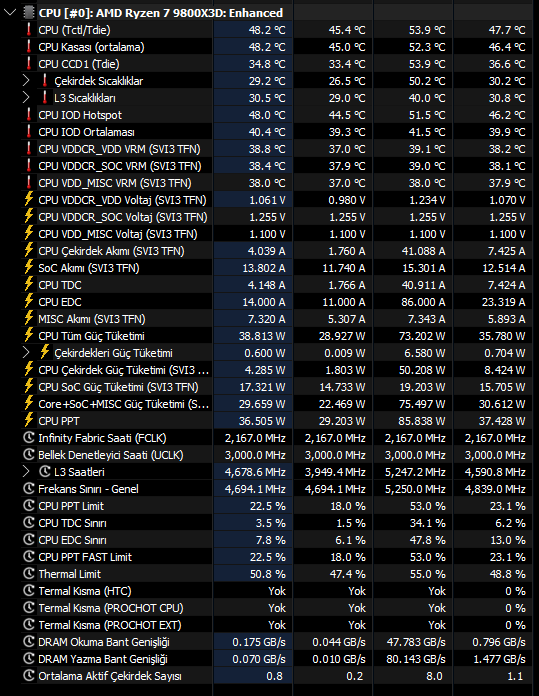Click lightning icon beside CPU VDDCR_VDD Voltaj

(29, 199)
